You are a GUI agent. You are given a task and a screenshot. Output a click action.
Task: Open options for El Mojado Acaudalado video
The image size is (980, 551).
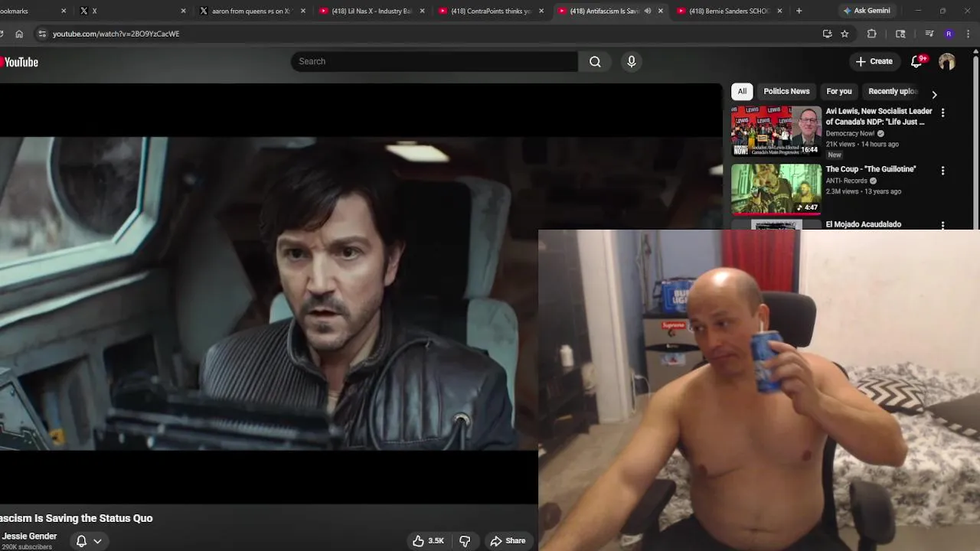(x=942, y=225)
